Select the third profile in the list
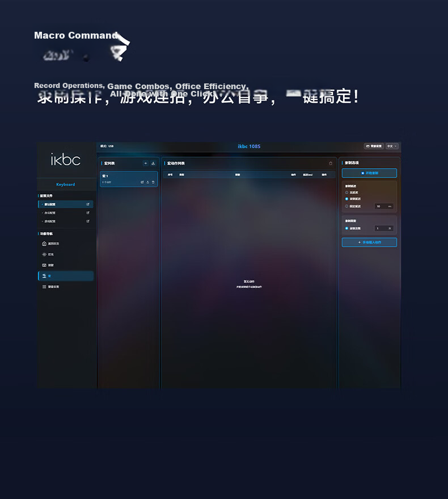The height and width of the screenshot is (499, 448). tap(66, 221)
